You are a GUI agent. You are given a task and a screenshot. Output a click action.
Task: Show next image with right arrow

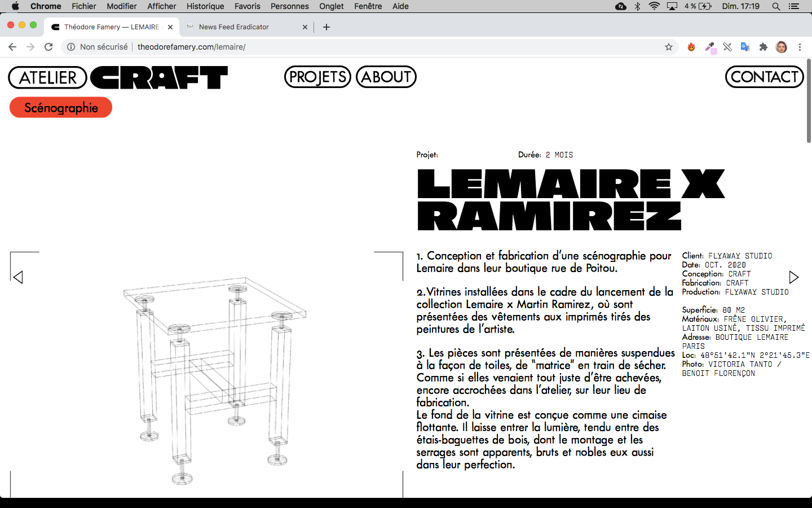point(793,277)
